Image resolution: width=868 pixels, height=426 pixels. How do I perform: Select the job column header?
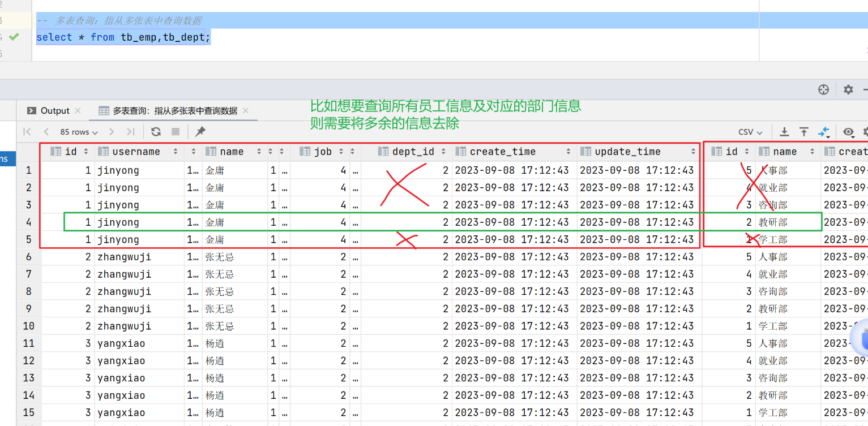320,152
